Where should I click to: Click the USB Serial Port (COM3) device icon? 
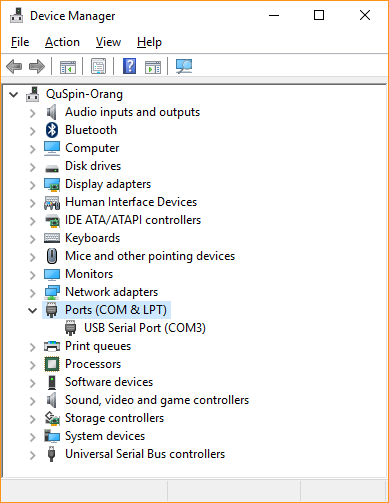point(70,328)
